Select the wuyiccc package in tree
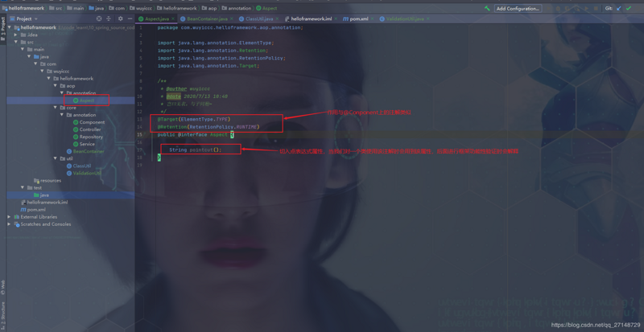This screenshot has height=332, width=644. coord(58,71)
